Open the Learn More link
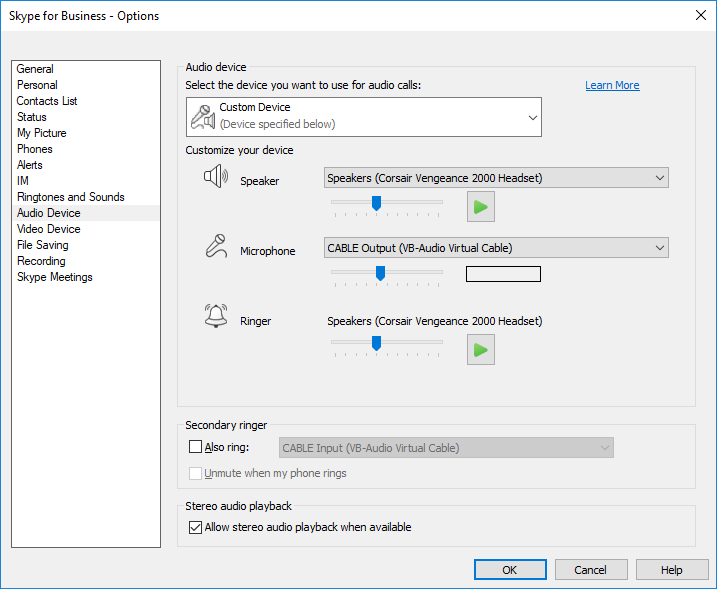717x589 pixels. pos(612,86)
